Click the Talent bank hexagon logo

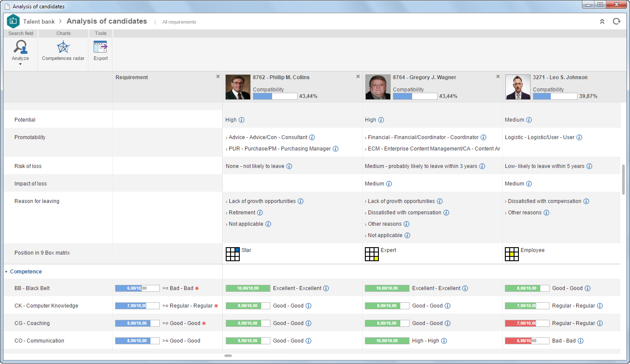pos(14,21)
